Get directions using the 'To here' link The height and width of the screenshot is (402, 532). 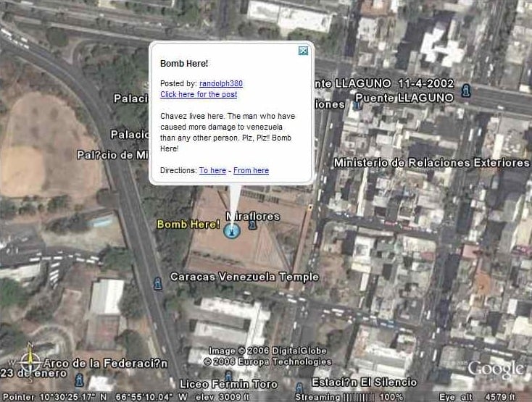213,170
